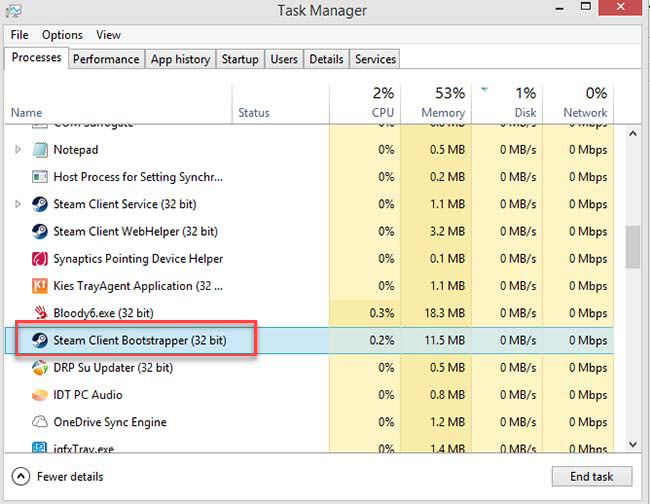Screen dimensions: 650x504
Task: Click the Task Manager title bar icon
Action: tap(13, 10)
